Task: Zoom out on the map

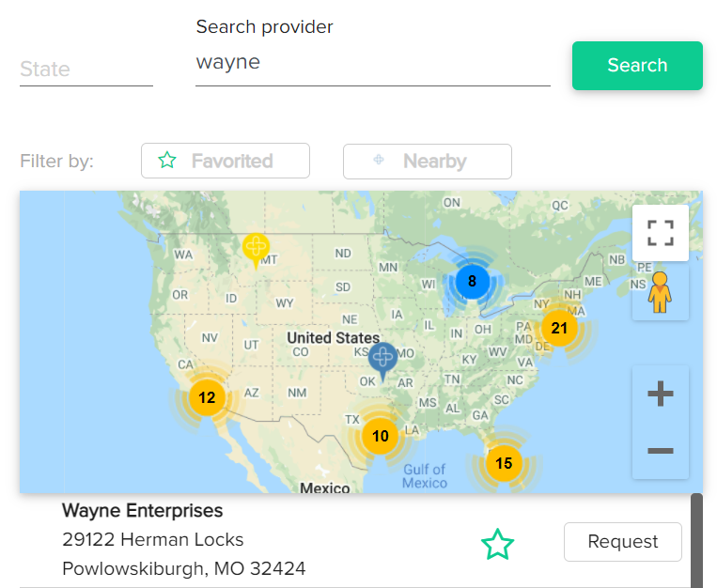Action: (661, 451)
